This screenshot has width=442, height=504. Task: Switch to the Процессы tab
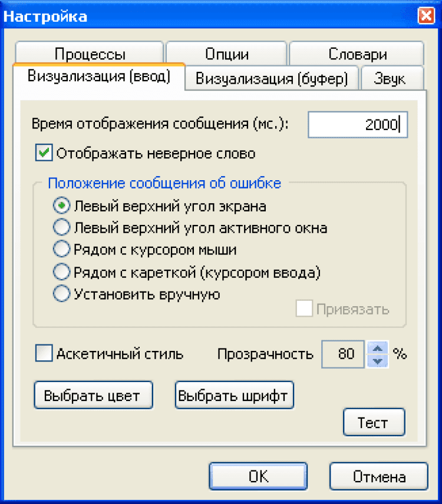90,55
